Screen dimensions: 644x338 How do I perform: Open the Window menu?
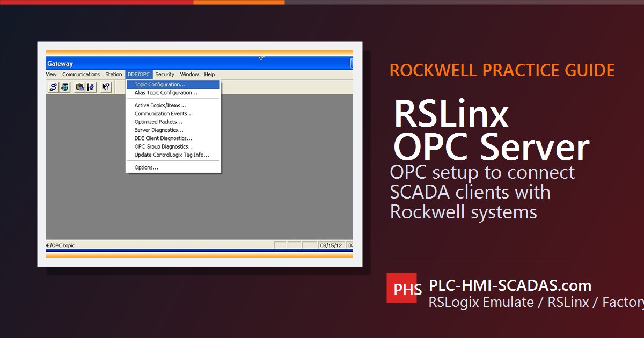pyautogui.click(x=189, y=75)
